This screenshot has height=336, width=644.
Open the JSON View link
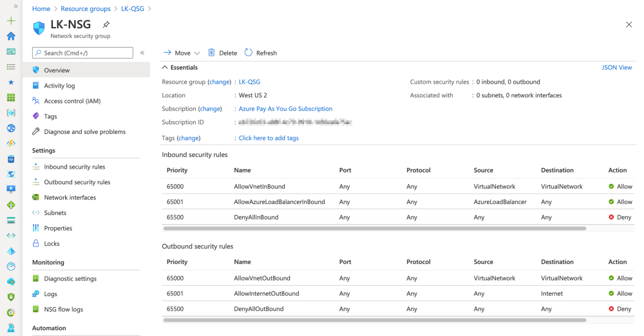click(616, 68)
